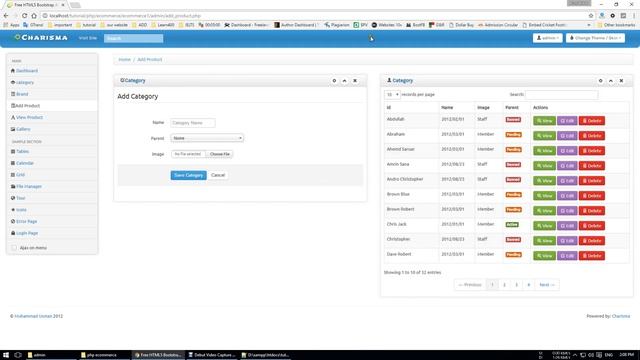This screenshot has width=640, height=360.
Task: Open settings gear on Category table panel
Action: click(600, 81)
